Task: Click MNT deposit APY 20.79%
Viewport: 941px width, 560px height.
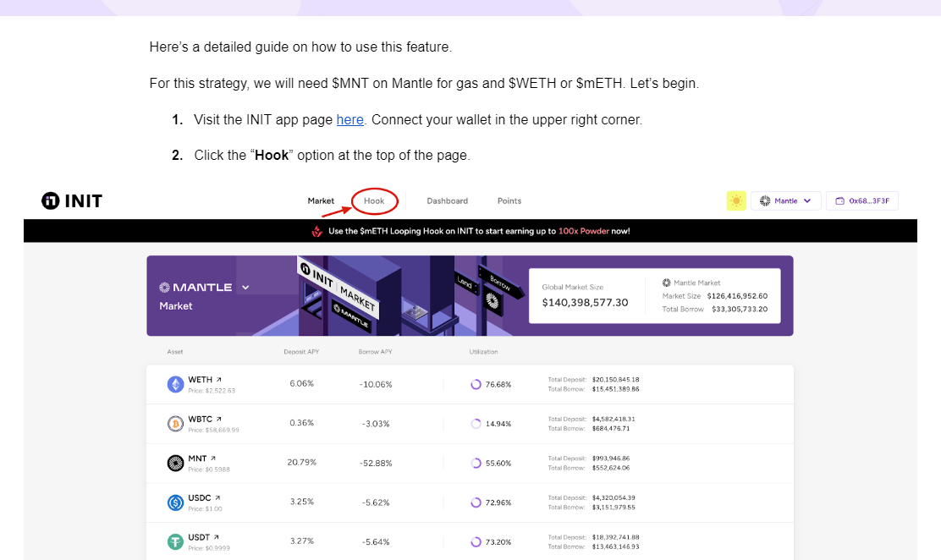Action: click(x=302, y=462)
